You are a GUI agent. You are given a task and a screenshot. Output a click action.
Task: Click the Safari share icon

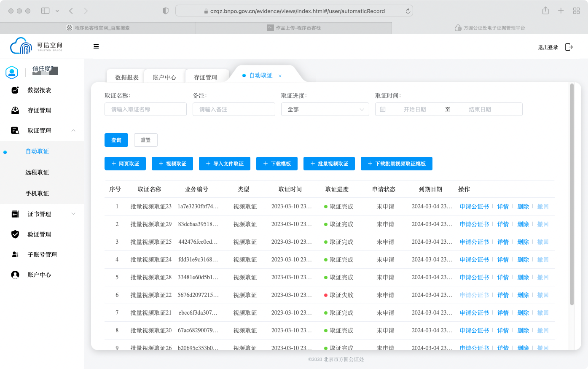[545, 11]
